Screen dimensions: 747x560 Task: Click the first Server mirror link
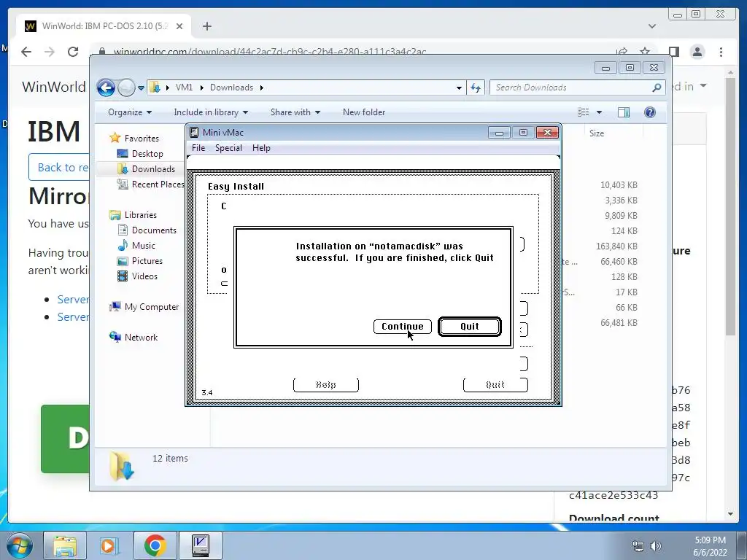(73, 300)
